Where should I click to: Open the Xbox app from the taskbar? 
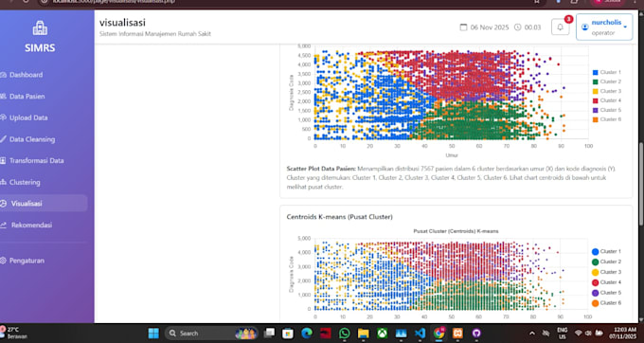click(383, 334)
